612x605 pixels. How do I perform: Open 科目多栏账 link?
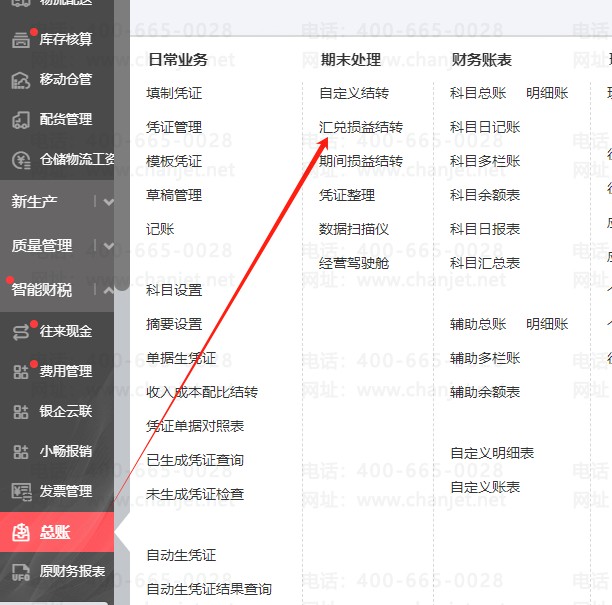(x=485, y=161)
